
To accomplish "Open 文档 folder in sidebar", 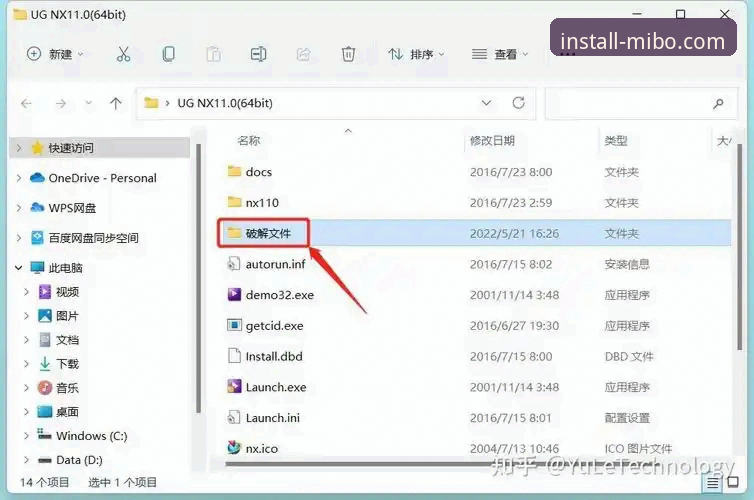I will click(67, 340).
